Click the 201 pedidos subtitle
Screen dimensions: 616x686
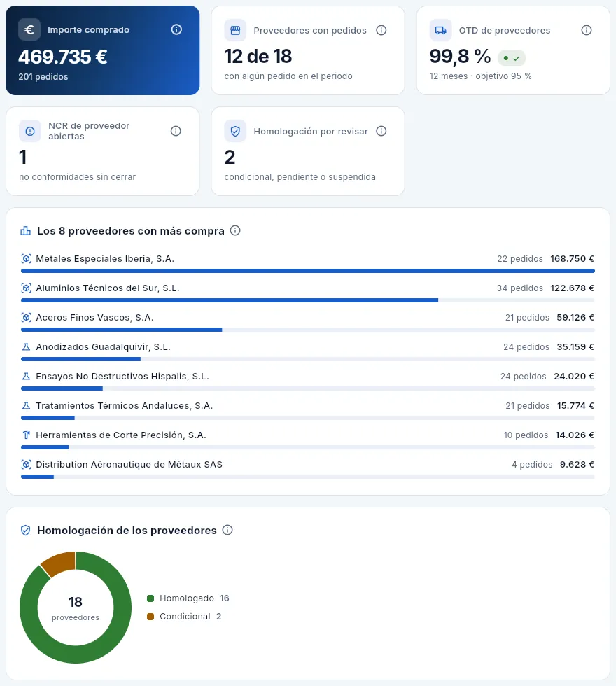43,76
